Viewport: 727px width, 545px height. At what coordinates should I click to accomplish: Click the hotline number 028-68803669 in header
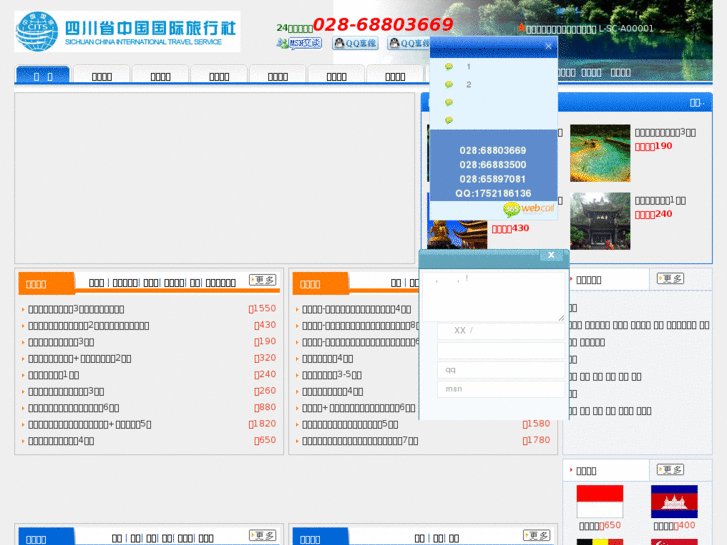pos(383,25)
